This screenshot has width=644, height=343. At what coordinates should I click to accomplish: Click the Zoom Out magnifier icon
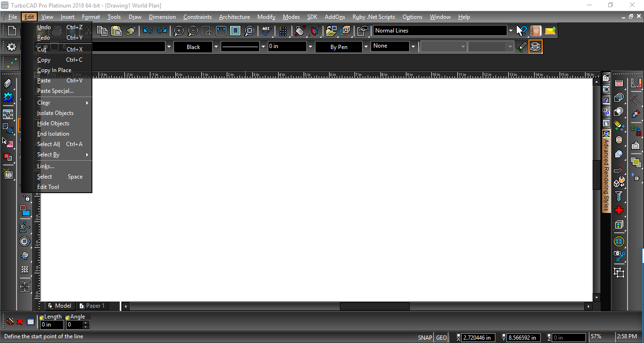[193, 31]
